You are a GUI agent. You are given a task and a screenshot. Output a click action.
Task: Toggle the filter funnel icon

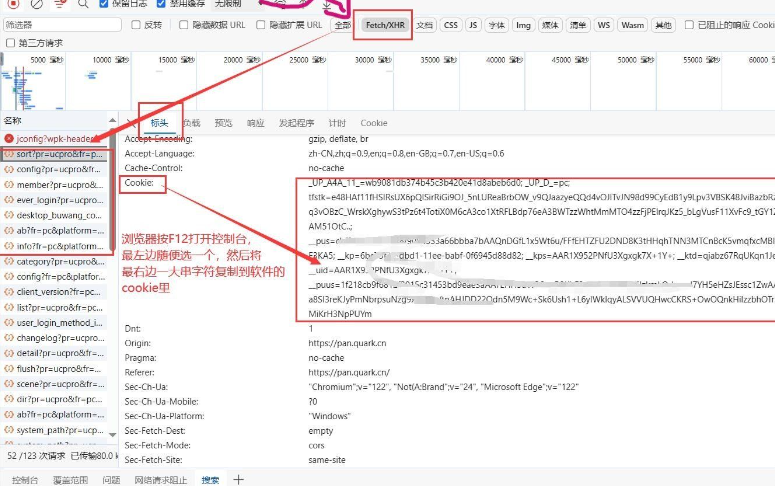coord(60,4)
